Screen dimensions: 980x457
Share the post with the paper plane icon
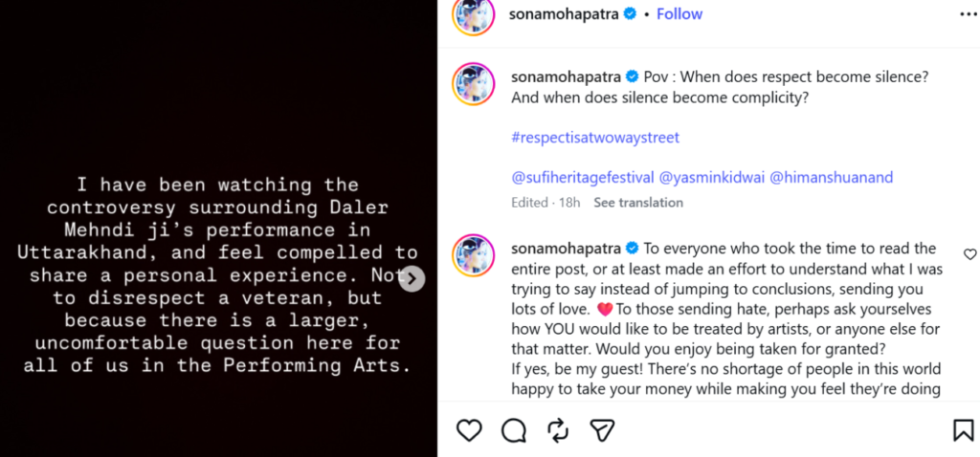[602, 430]
